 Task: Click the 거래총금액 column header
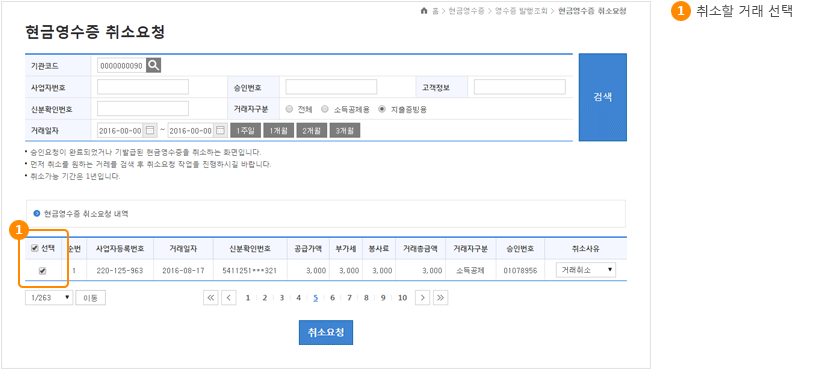(x=420, y=248)
